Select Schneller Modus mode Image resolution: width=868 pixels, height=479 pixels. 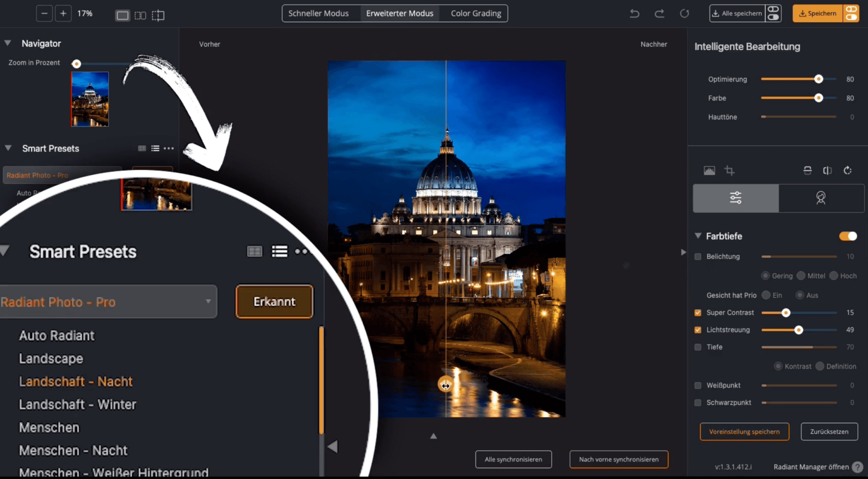(319, 13)
